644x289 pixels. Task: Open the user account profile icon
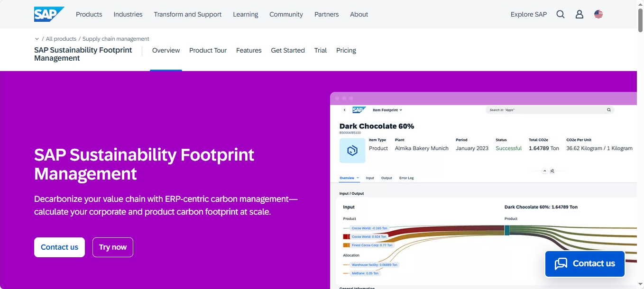pos(580,14)
